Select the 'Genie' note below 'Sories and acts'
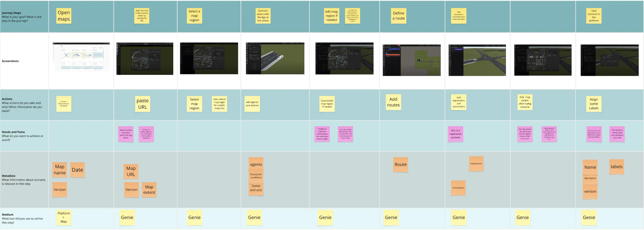 [254, 218]
